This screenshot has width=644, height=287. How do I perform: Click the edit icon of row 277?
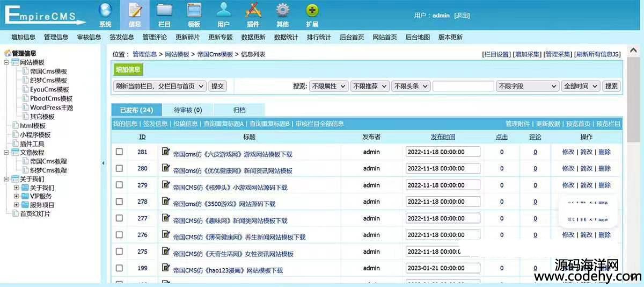click(166, 218)
